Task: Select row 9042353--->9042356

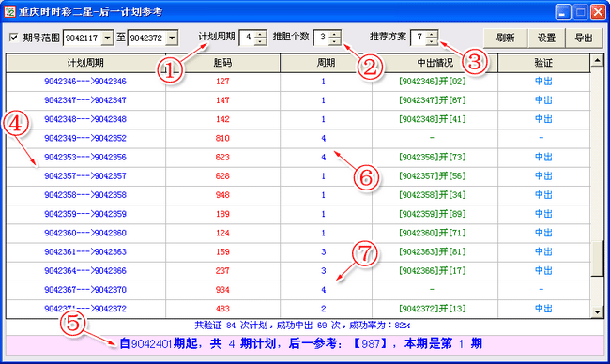Action: (x=298, y=157)
